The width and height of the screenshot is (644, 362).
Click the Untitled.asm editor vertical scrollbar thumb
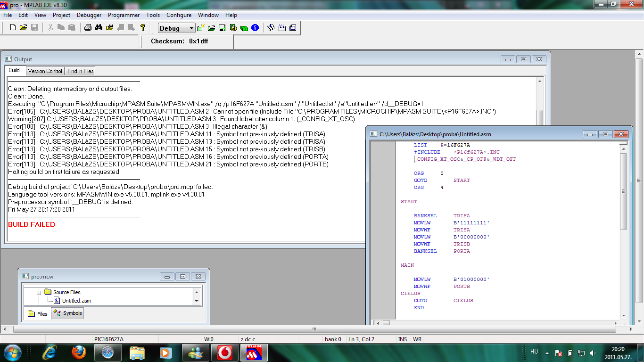(x=623, y=191)
